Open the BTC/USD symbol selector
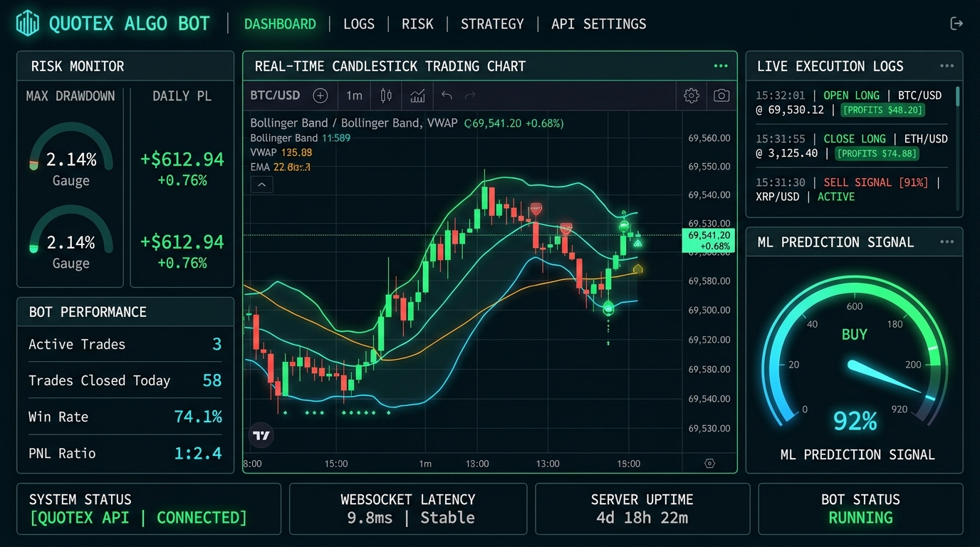 275,95
